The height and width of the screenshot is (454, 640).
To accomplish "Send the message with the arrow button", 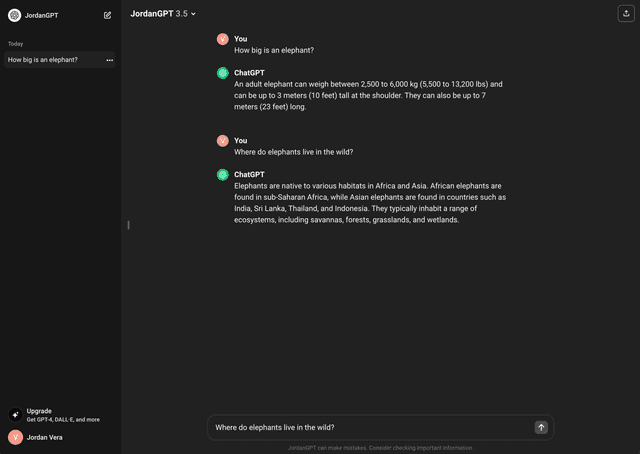I will pyautogui.click(x=541, y=427).
